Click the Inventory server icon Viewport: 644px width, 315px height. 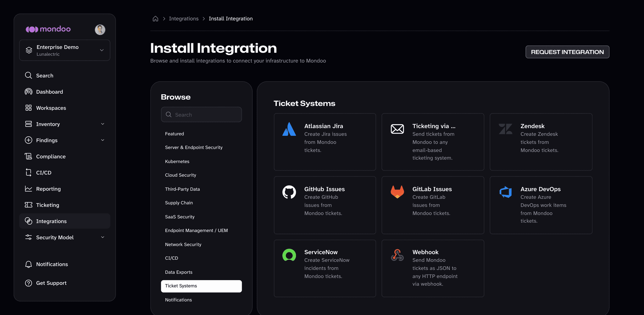(29, 124)
